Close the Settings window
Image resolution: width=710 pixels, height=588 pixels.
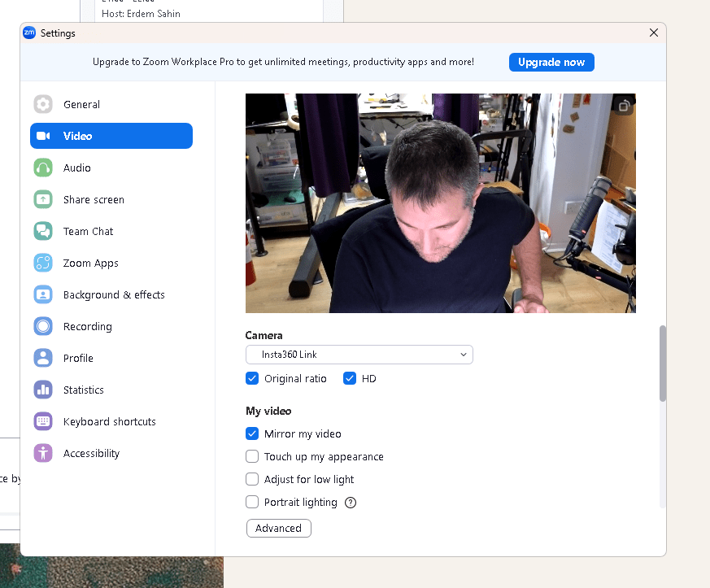(x=653, y=33)
